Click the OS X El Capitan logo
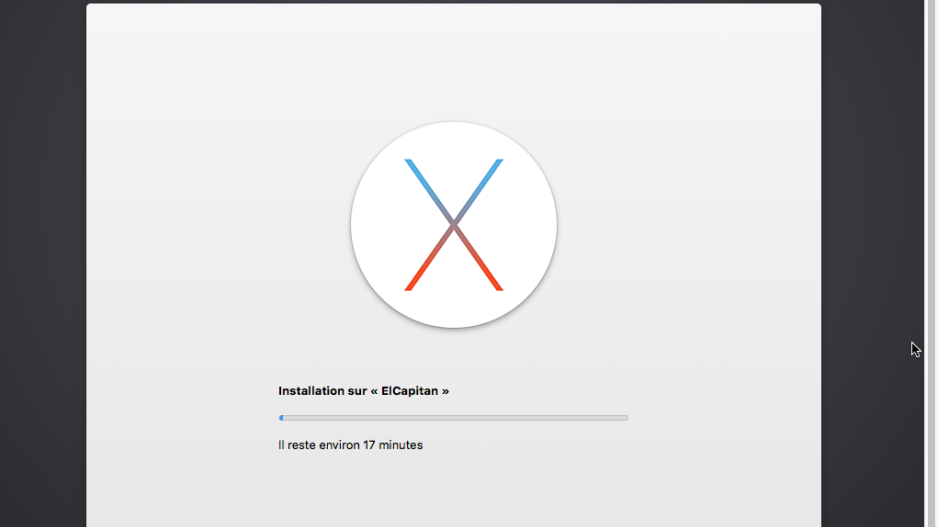The height and width of the screenshot is (527, 938). 453,224
